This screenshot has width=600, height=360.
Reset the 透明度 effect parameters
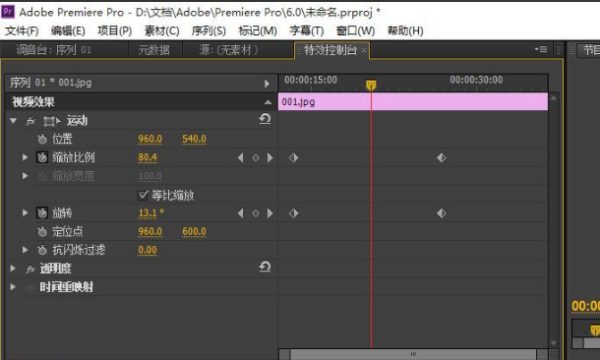click(x=265, y=267)
